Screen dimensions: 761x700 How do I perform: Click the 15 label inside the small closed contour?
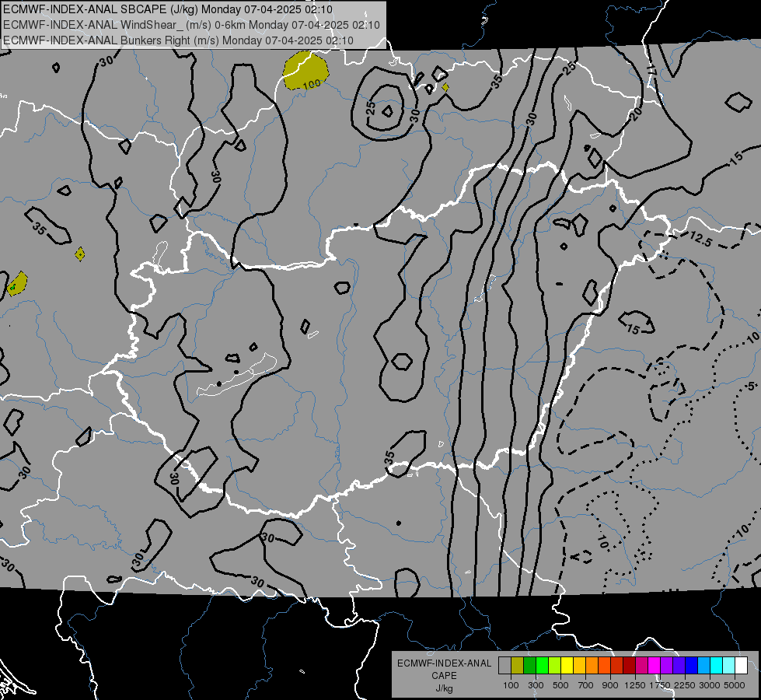(633, 330)
